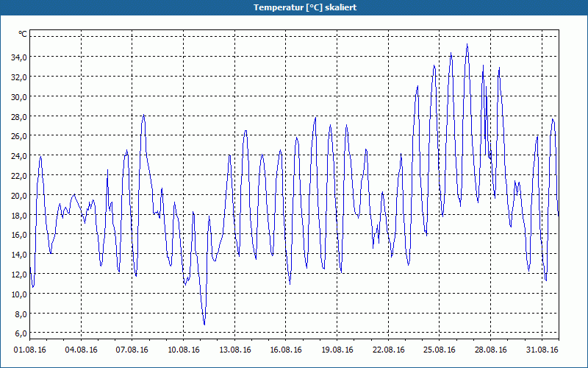588x368 pixels.
Task: Select the 10.08.16 date label
Action: 183,350
